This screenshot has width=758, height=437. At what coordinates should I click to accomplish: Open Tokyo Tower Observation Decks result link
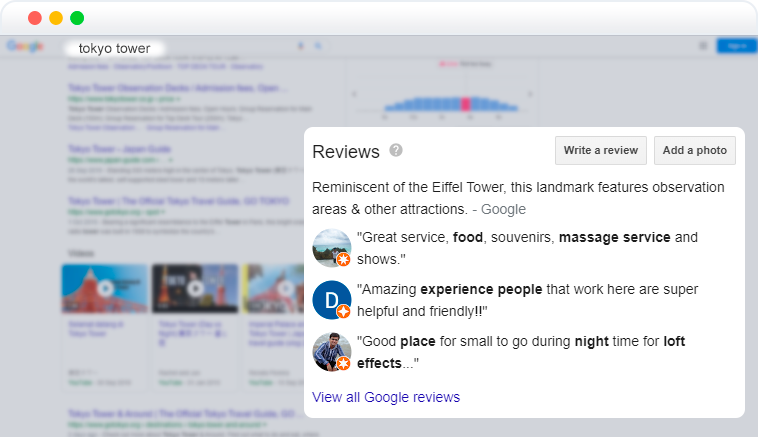point(177,88)
